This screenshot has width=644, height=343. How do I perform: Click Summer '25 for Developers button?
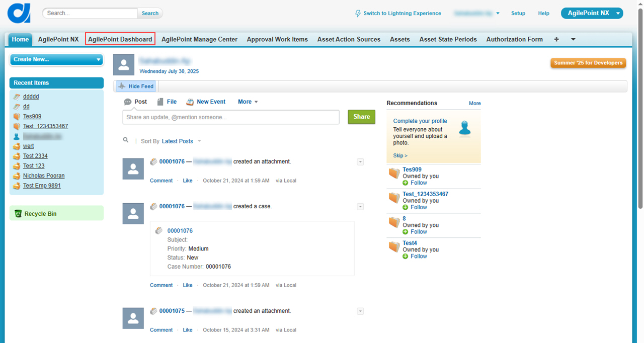(588, 63)
